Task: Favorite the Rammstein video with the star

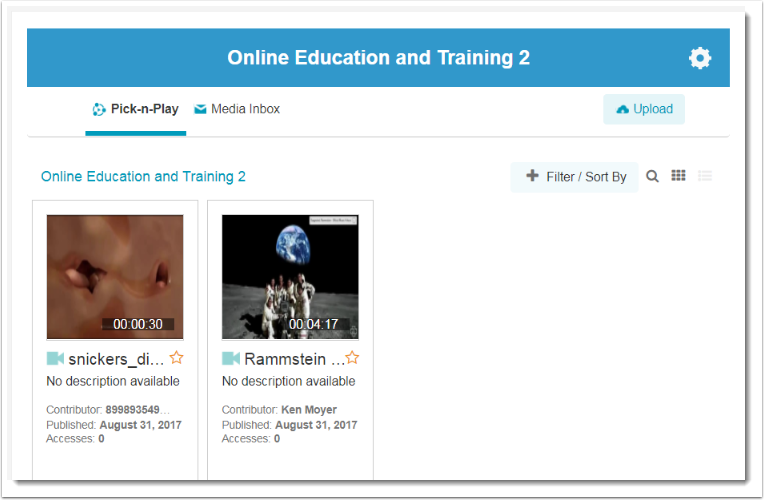Action: point(352,358)
